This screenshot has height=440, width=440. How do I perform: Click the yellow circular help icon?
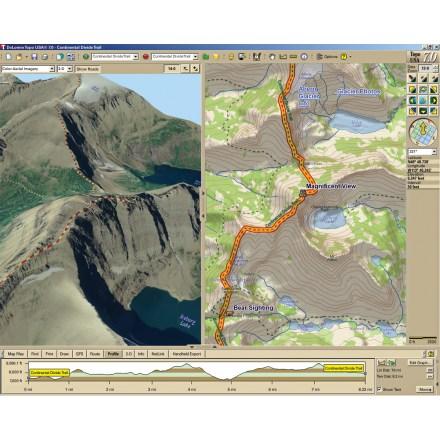(x=344, y=57)
